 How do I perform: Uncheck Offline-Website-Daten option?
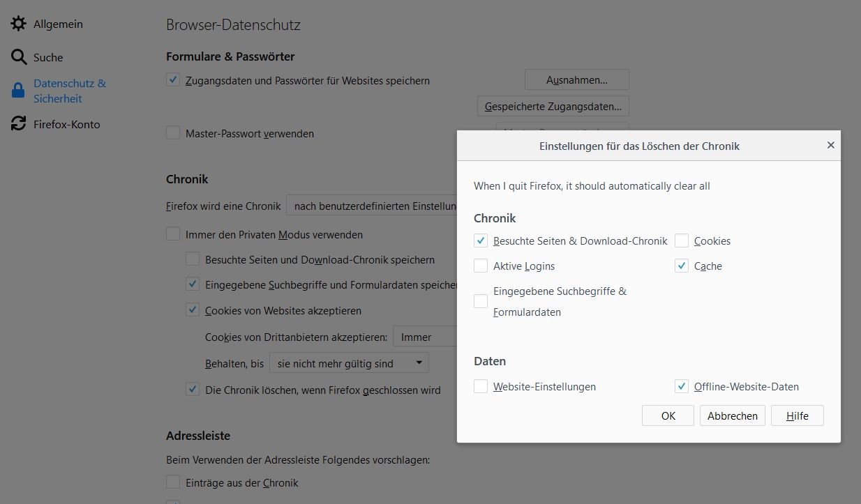tap(682, 386)
